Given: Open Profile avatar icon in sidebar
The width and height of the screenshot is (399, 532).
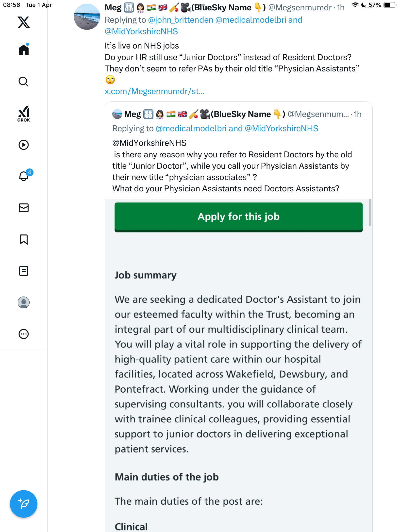Looking at the screenshot, I should coord(24,302).
